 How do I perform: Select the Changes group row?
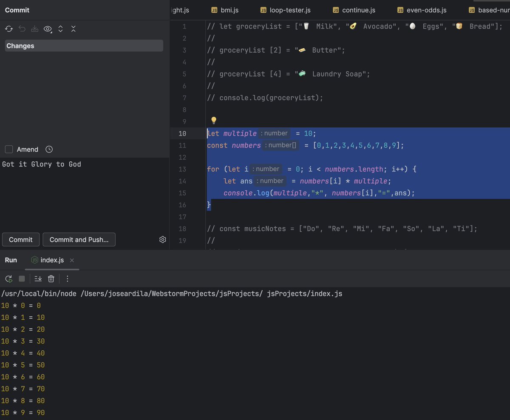click(84, 46)
